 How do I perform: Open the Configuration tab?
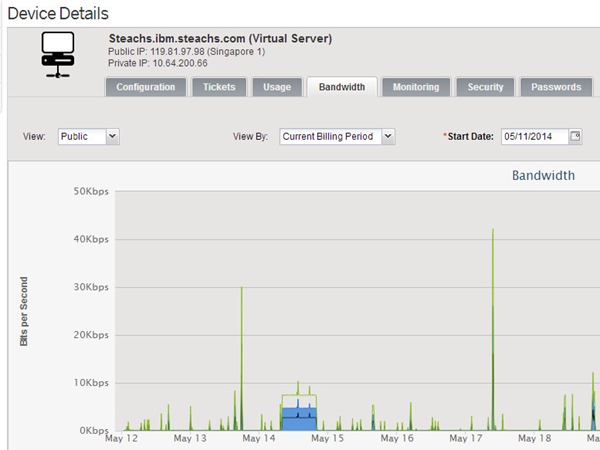coord(146,87)
